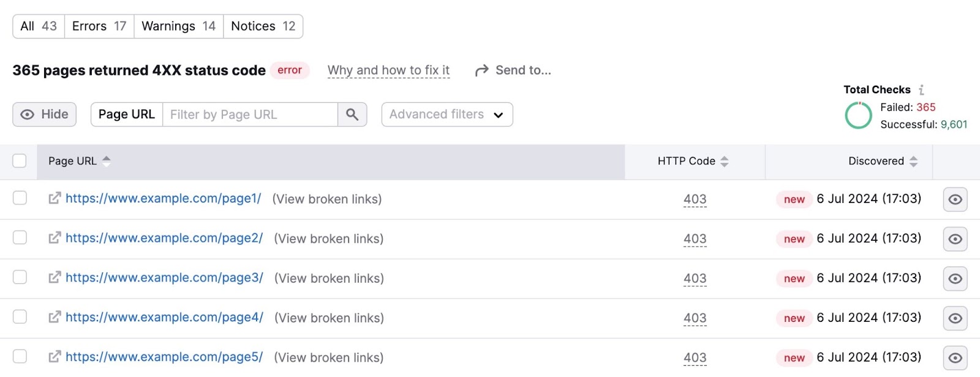Open external link icon for page5
This screenshot has height=377, width=980.
coord(55,356)
